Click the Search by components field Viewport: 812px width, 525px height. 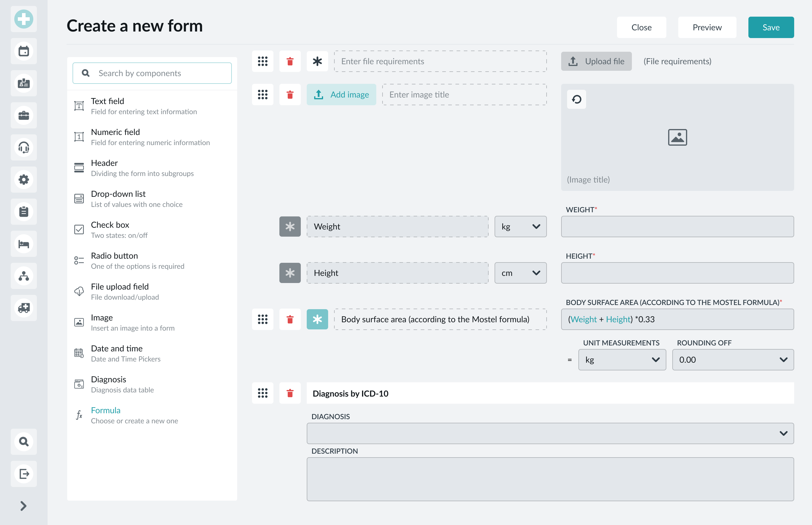(152, 73)
